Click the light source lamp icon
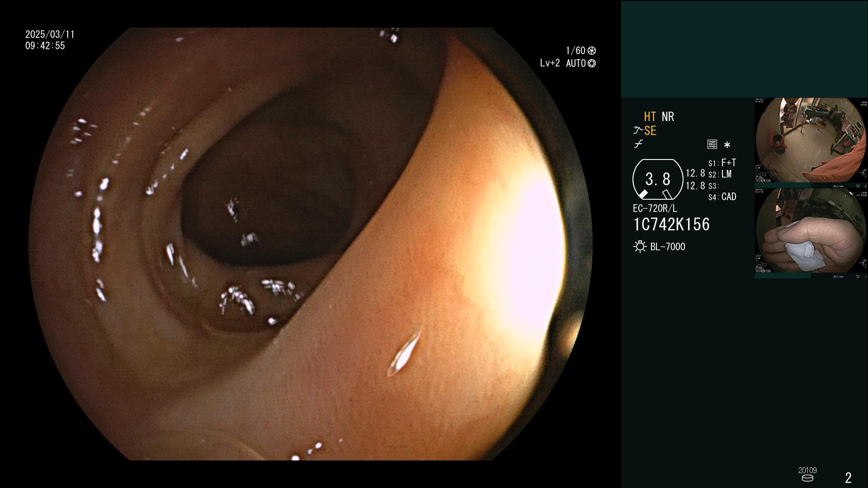868x488 pixels. point(640,247)
